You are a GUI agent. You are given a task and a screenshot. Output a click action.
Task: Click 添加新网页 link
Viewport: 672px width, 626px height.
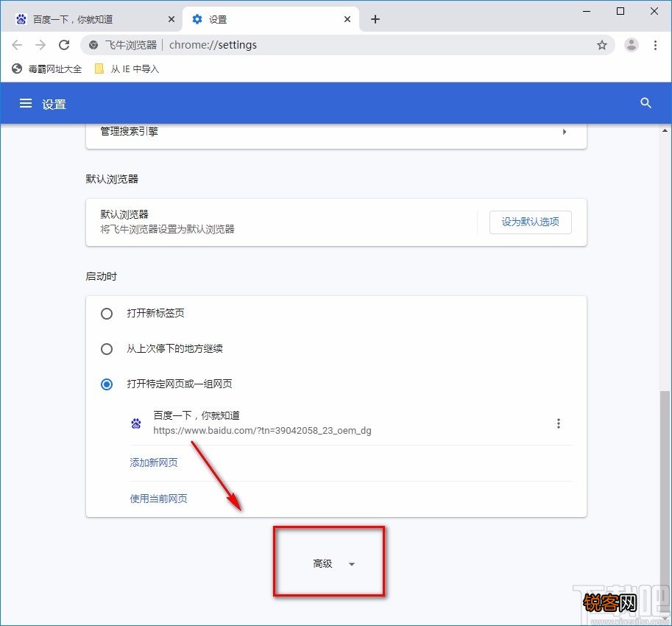pos(154,463)
